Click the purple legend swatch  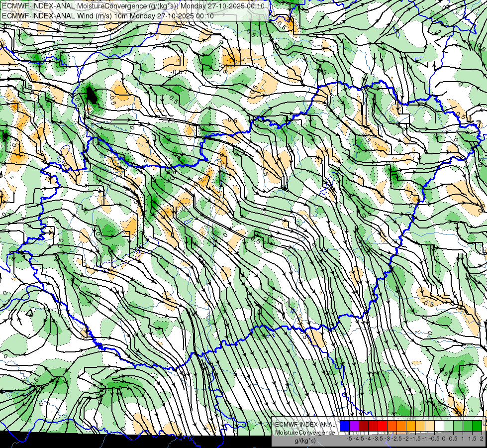pos(354,426)
